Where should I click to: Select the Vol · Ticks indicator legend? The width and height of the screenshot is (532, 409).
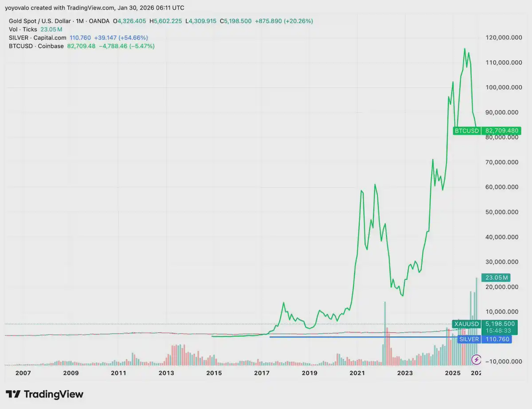coord(23,29)
